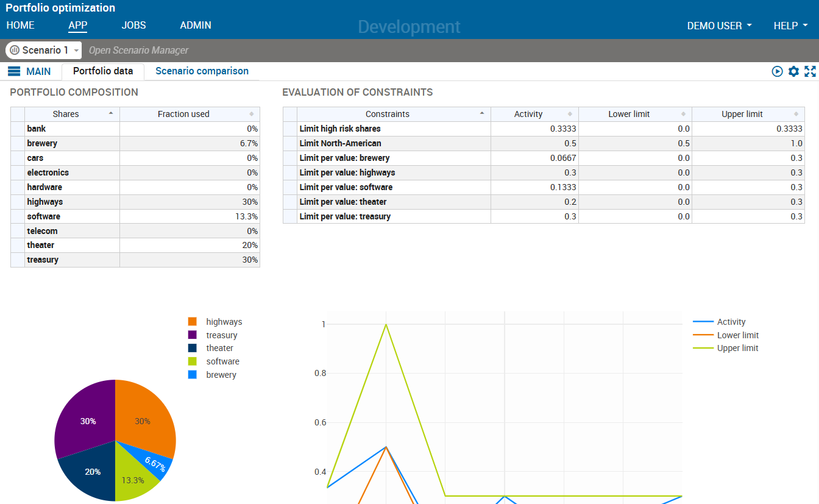Switch to the Scenario comparison tab
The image size is (819, 504).
[x=201, y=71]
